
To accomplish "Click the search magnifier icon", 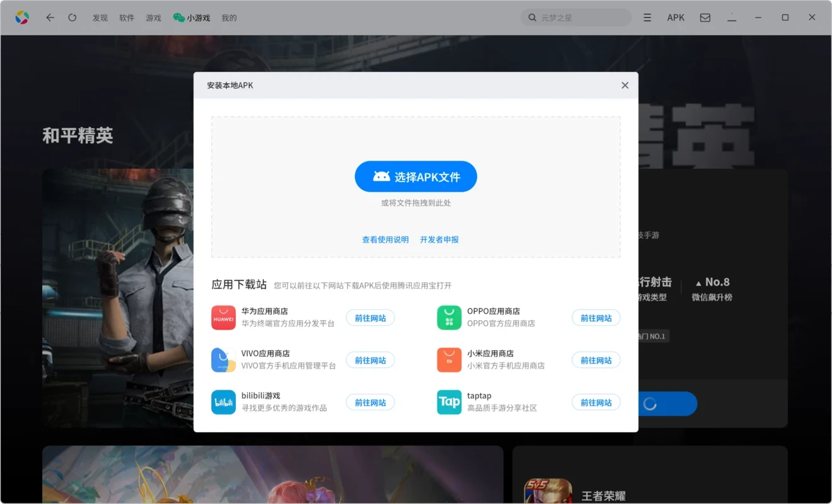I will tap(533, 18).
